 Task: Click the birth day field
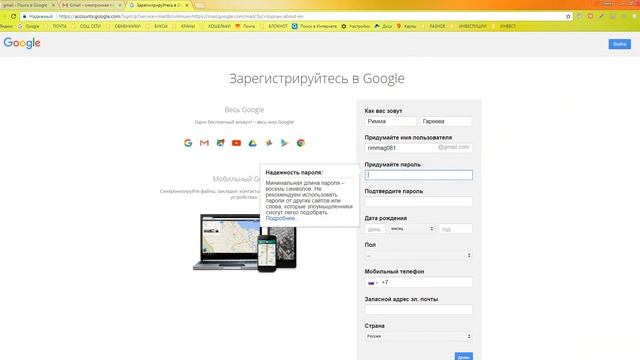pos(375,229)
